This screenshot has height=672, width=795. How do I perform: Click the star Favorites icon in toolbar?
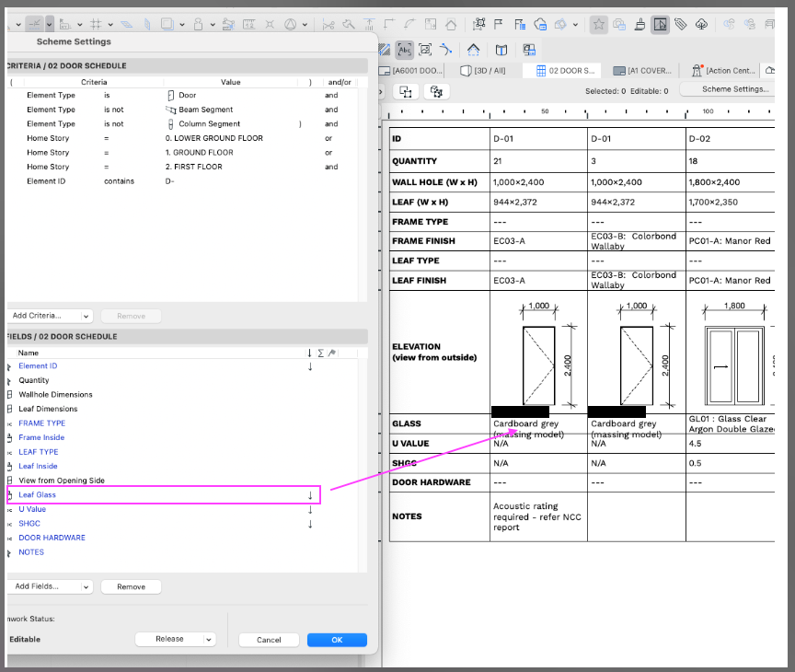click(x=598, y=24)
